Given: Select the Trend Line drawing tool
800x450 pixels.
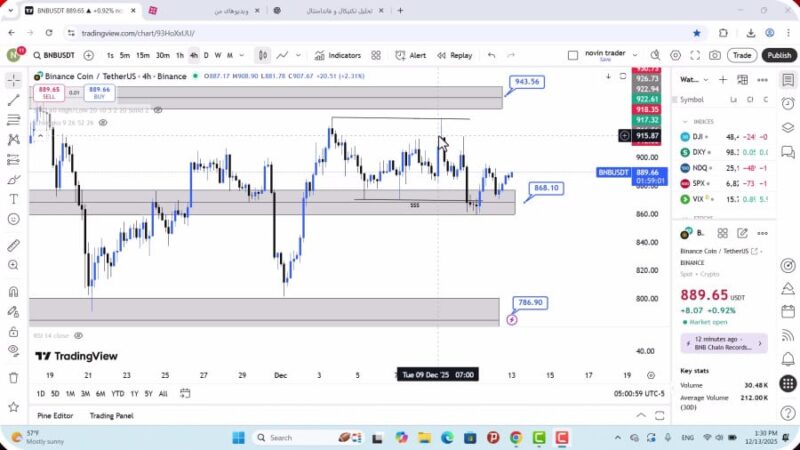Looking at the screenshot, I should pyautogui.click(x=13, y=100).
